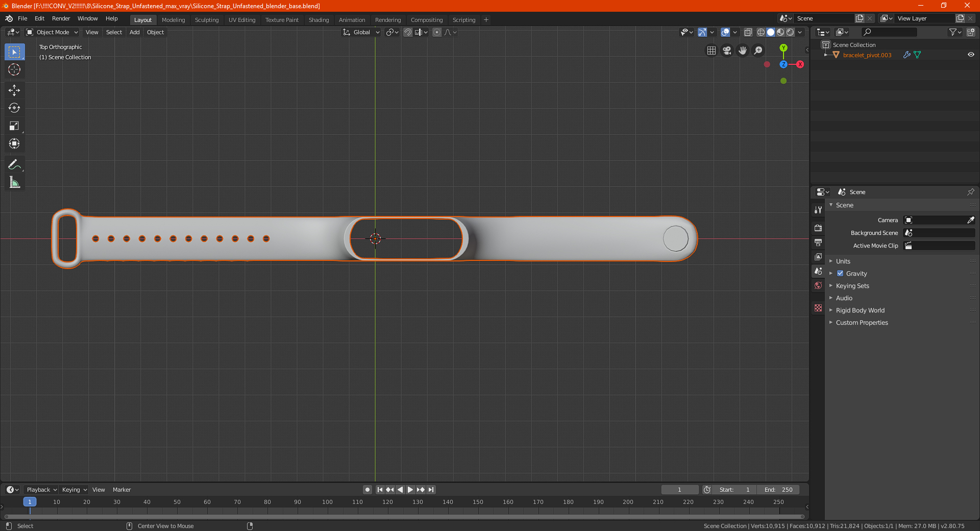The width and height of the screenshot is (980, 531).
Task: Click the outliner search field
Action: (889, 32)
